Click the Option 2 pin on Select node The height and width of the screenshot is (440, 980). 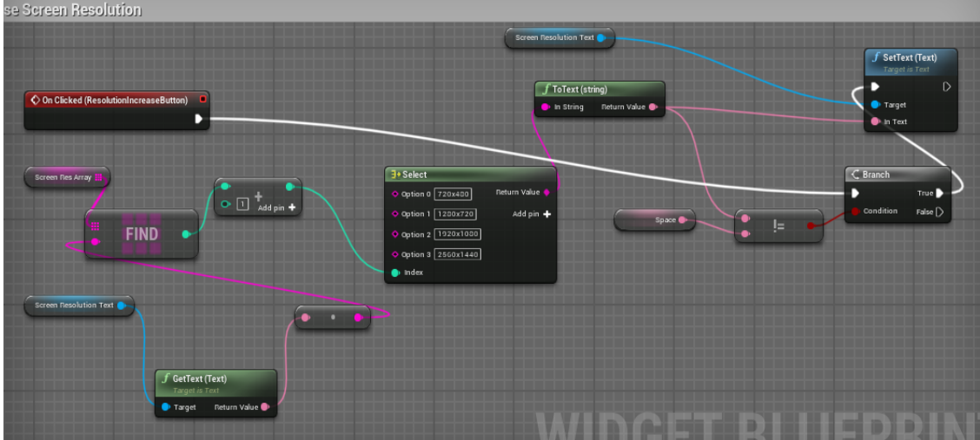394,234
